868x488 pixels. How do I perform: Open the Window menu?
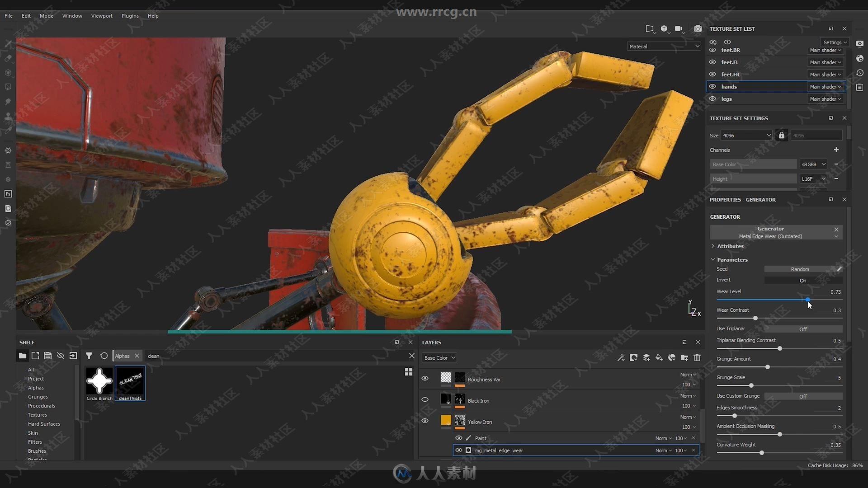coord(72,16)
